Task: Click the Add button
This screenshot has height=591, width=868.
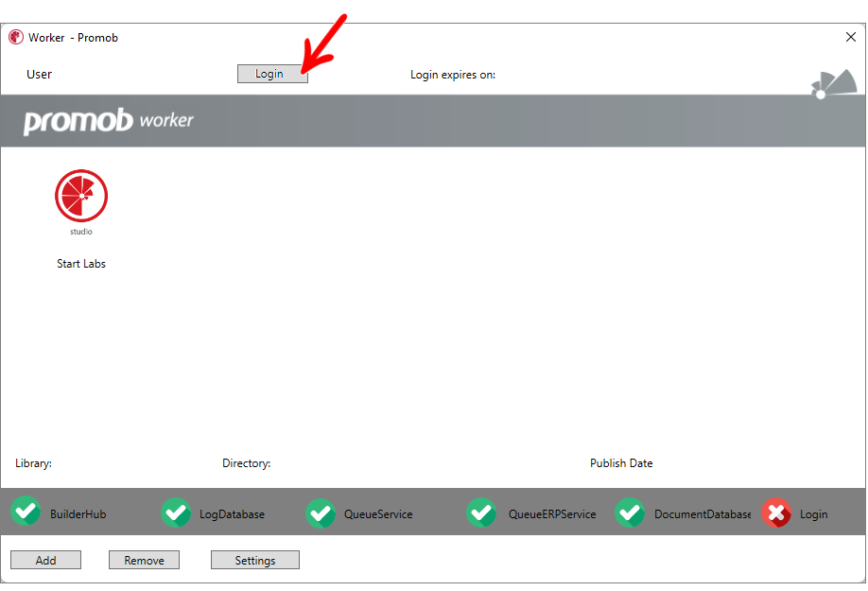Action: (46, 560)
